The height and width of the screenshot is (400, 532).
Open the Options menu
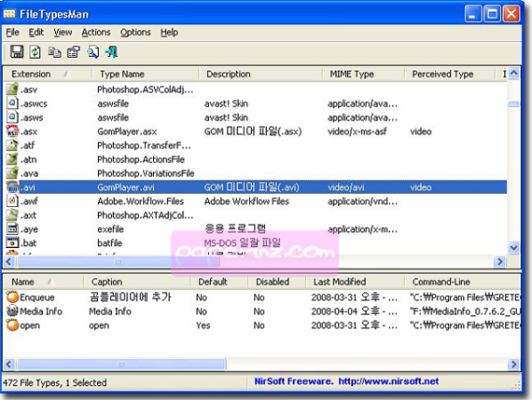(x=135, y=33)
